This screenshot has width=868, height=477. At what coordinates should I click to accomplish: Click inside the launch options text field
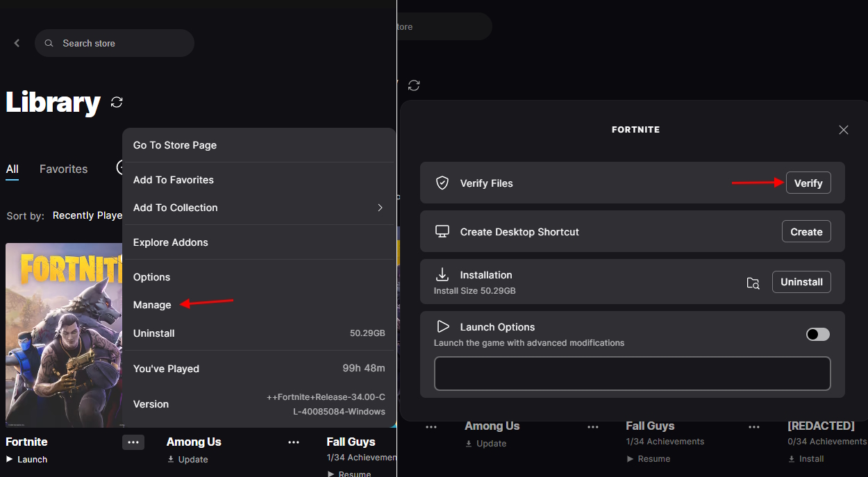click(x=632, y=374)
